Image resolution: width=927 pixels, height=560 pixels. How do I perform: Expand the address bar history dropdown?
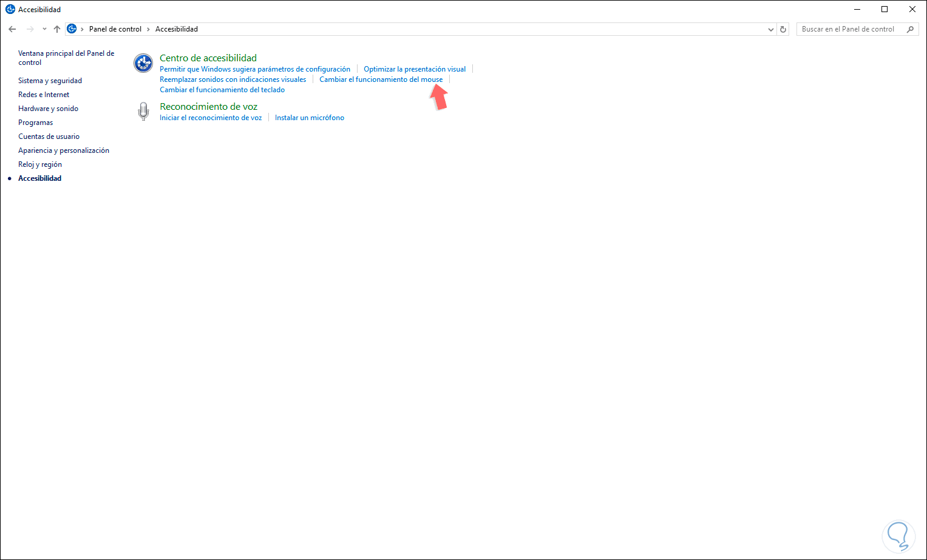pyautogui.click(x=771, y=29)
